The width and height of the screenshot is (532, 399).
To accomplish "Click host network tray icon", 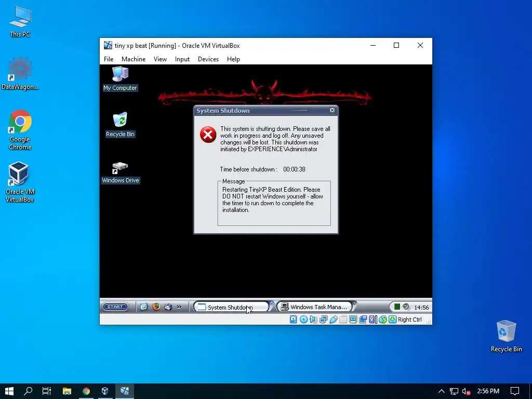I will click(x=454, y=391).
